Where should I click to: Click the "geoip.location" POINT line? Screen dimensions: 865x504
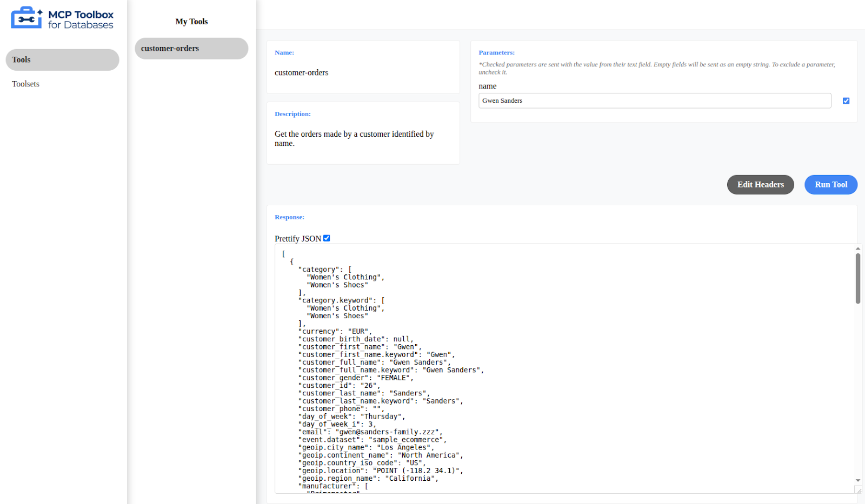[x=381, y=471]
